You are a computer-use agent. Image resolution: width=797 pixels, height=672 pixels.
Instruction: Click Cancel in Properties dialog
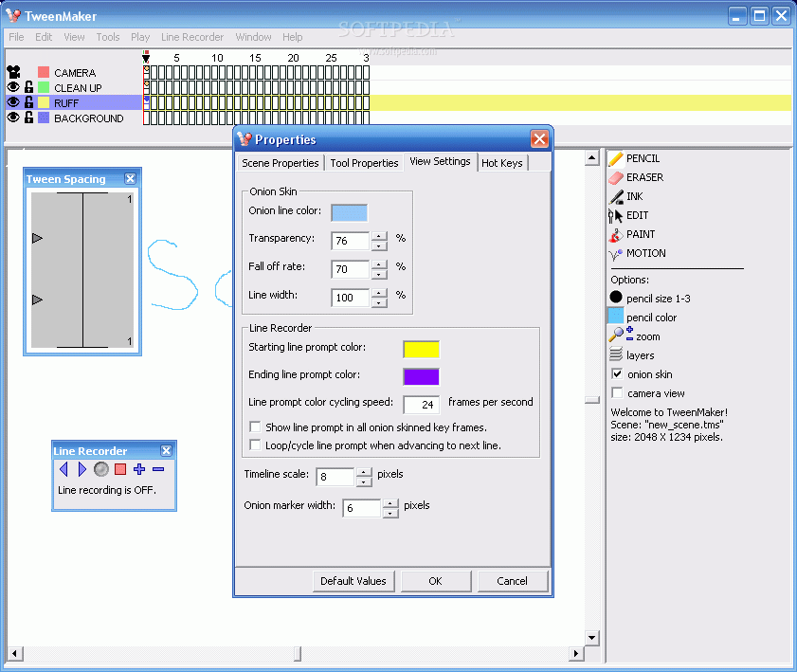point(513,581)
